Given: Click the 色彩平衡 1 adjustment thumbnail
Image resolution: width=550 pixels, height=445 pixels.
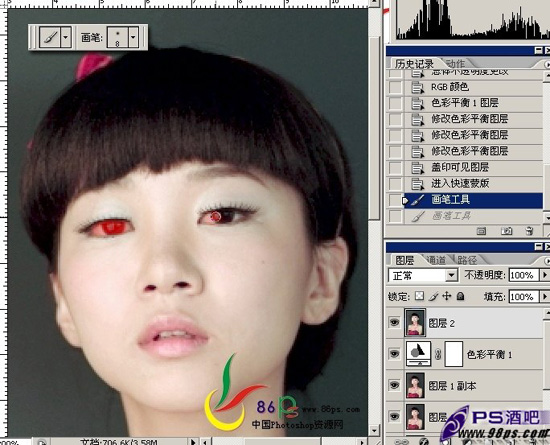Looking at the screenshot, I should tap(418, 354).
